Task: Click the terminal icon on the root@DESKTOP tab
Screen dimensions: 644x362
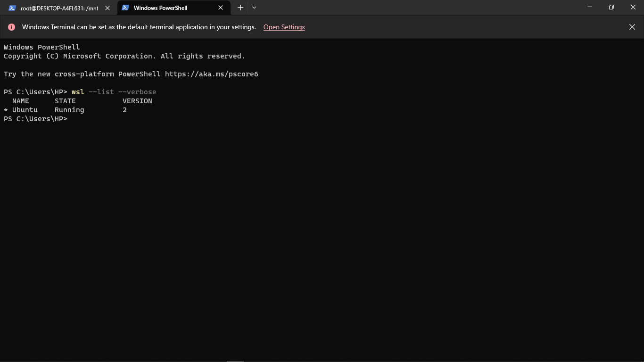Action: click(11, 8)
